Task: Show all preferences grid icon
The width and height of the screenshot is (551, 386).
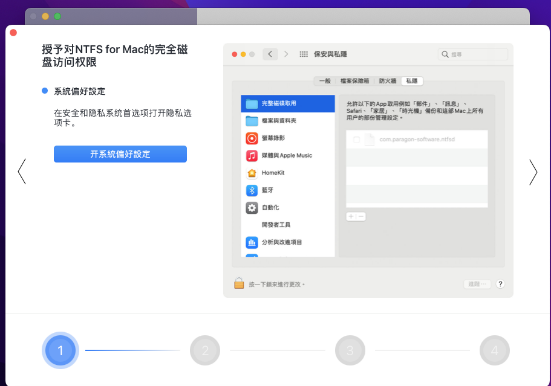Action: click(304, 54)
